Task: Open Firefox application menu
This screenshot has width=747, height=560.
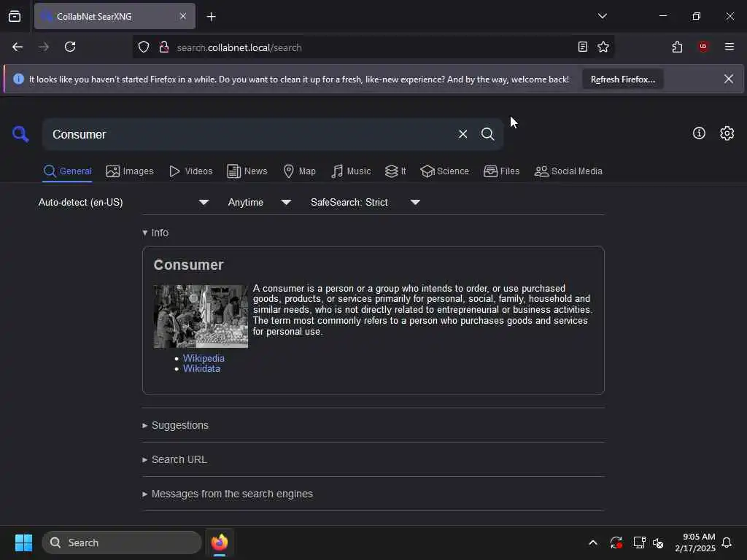Action: point(729,47)
